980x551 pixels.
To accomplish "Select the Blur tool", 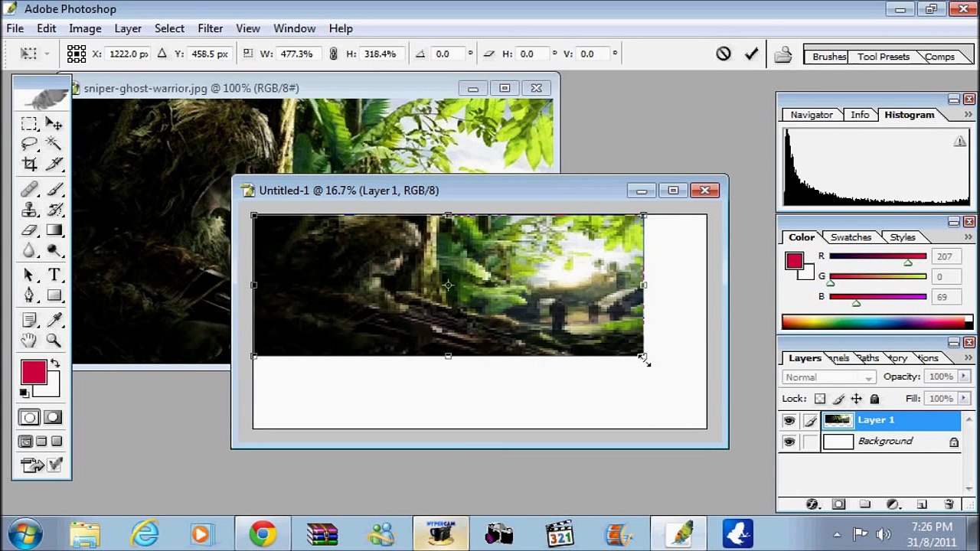I will tap(29, 249).
